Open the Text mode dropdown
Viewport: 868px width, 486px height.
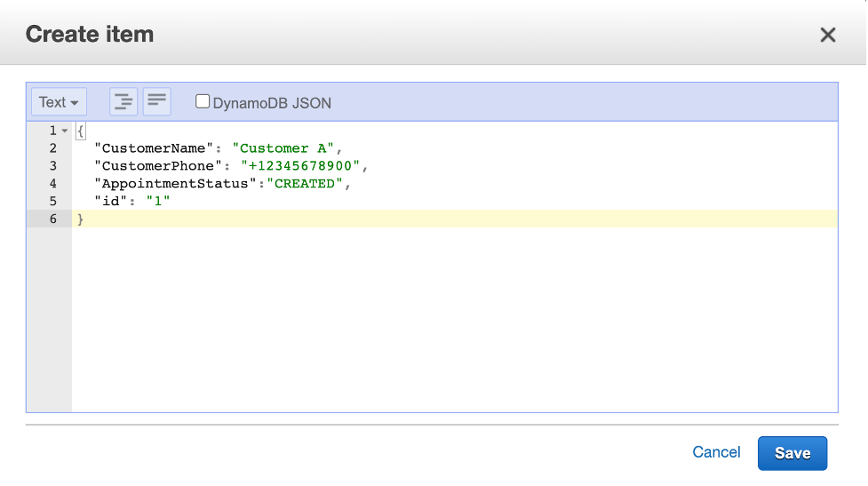pos(59,102)
